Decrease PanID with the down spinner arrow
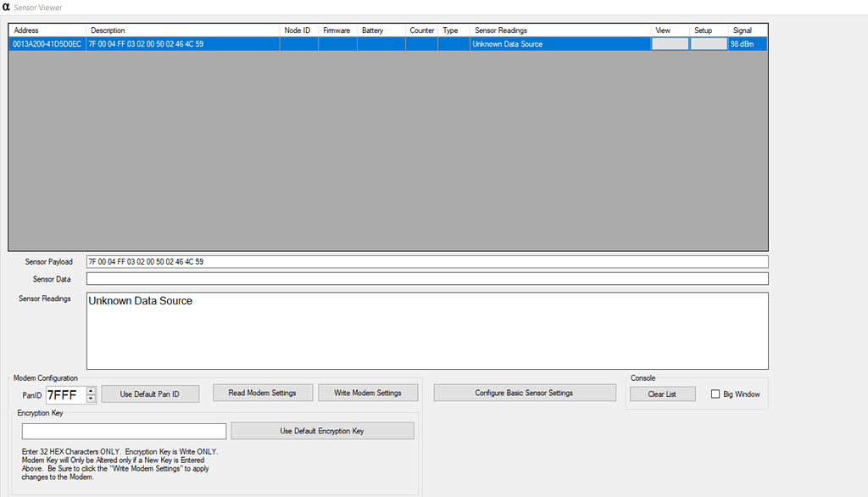868x497 pixels. tap(92, 399)
